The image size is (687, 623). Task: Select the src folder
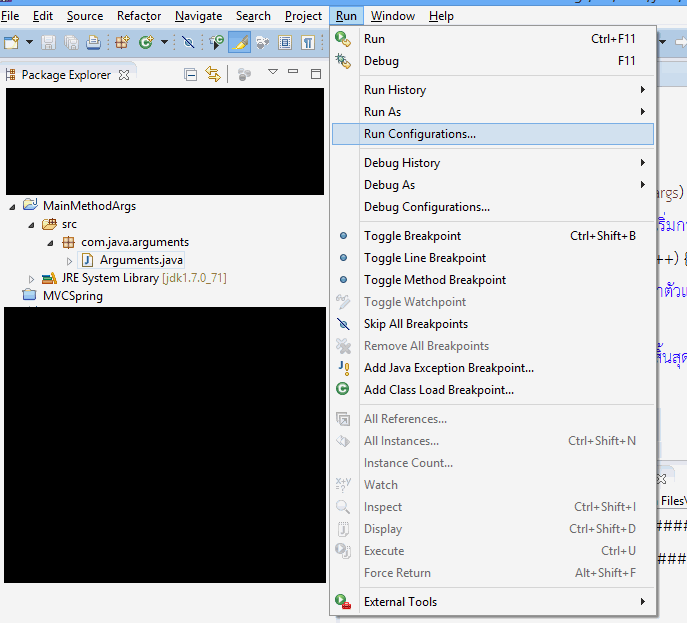[69, 224]
